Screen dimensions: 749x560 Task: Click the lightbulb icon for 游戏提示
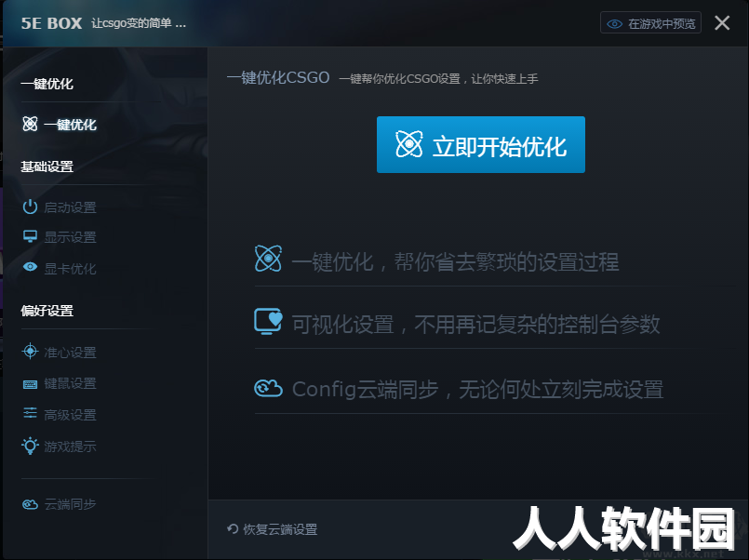pyautogui.click(x=30, y=446)
